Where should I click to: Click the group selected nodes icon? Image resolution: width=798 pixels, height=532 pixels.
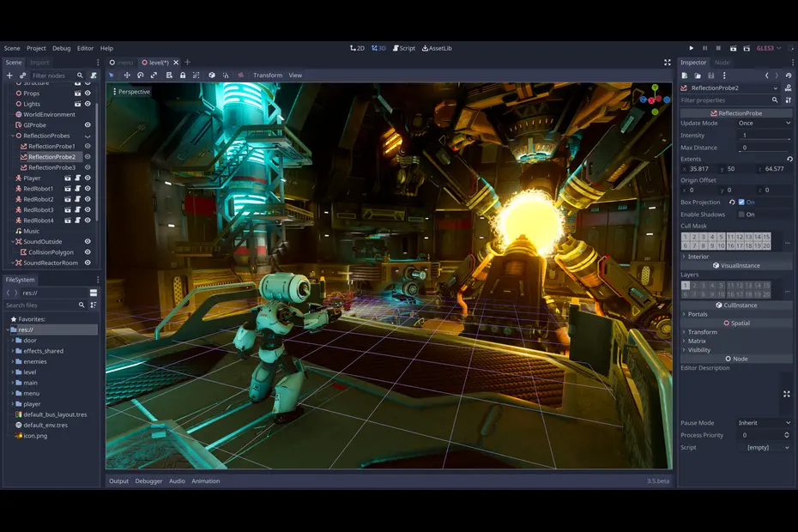[x=196, y=76]
